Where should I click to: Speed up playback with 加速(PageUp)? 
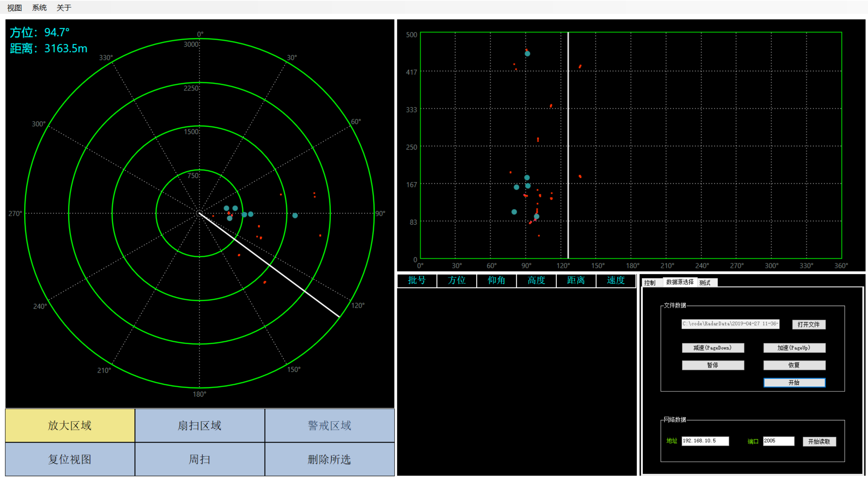click(794, 348)
